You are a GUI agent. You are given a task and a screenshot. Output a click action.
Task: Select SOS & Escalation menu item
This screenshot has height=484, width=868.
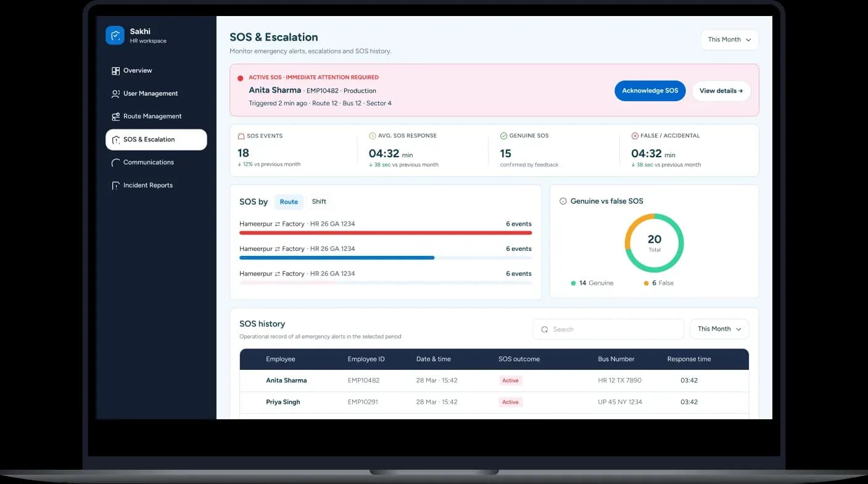(x=156, y=140)
